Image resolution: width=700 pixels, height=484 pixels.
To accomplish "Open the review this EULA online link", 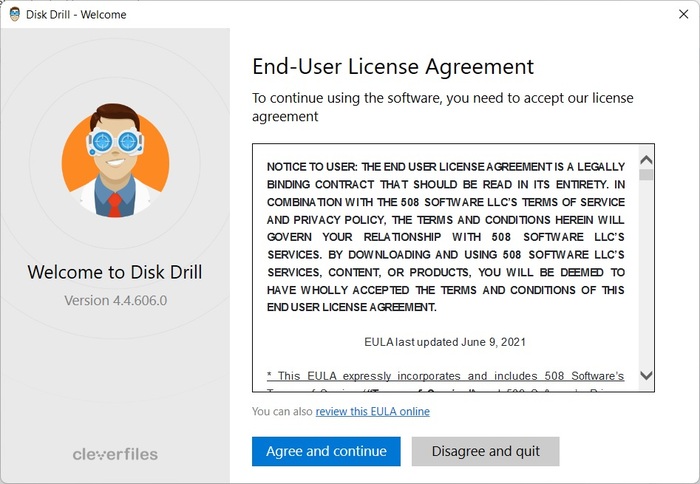I will pyautogui.click(x=372, y=411).
